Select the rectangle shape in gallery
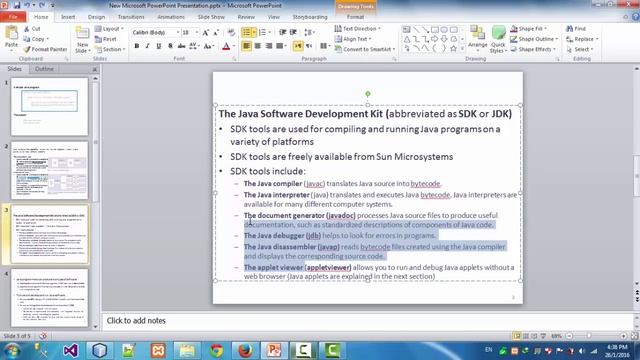Image resolution: width=640 pixels, height=360 pixels. pyautogui.click(x=435, y=30)
